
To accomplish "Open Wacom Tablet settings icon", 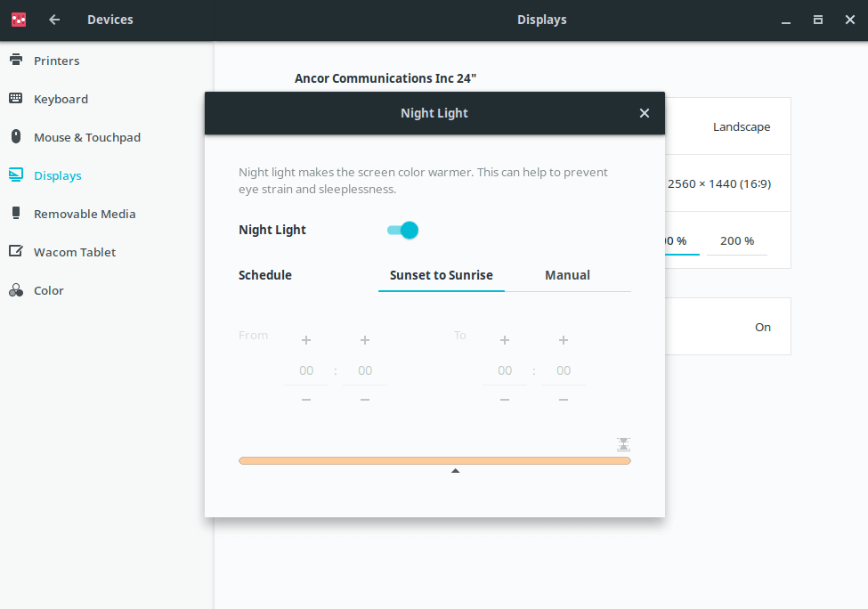I will point(16,252).
